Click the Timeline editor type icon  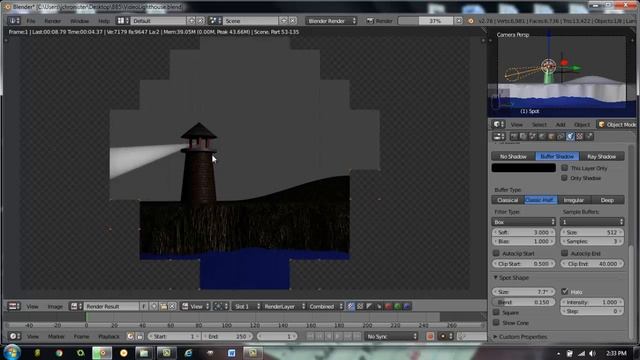(x=13, y=336)
